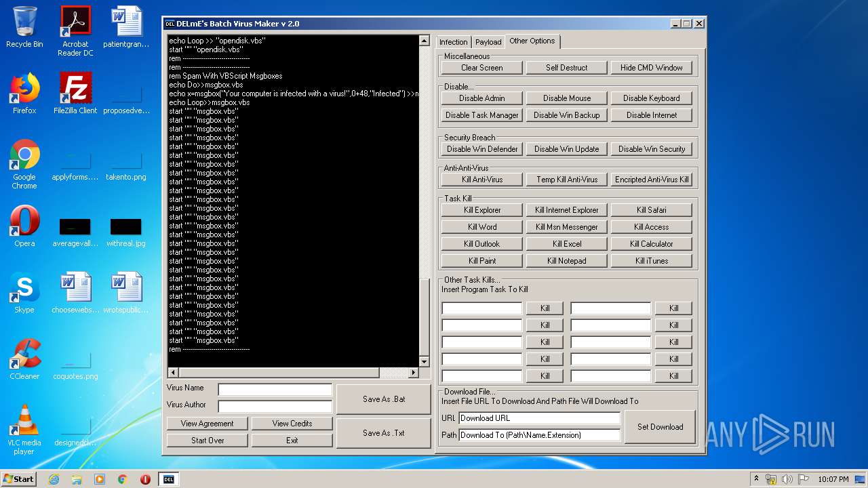The width and height of the screenshot is (868, 488).
Task: Show hidden system tray icons
Action: 756,479
